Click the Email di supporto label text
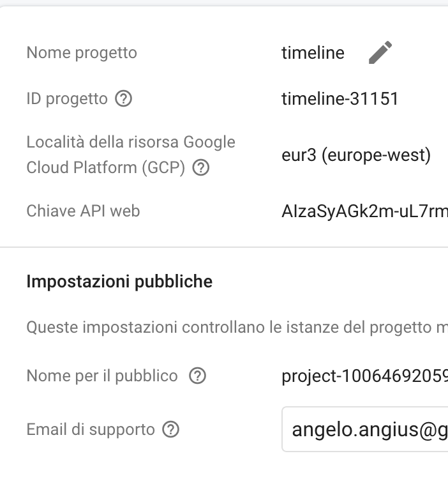The image size is (448, 479). pos(91,430)
